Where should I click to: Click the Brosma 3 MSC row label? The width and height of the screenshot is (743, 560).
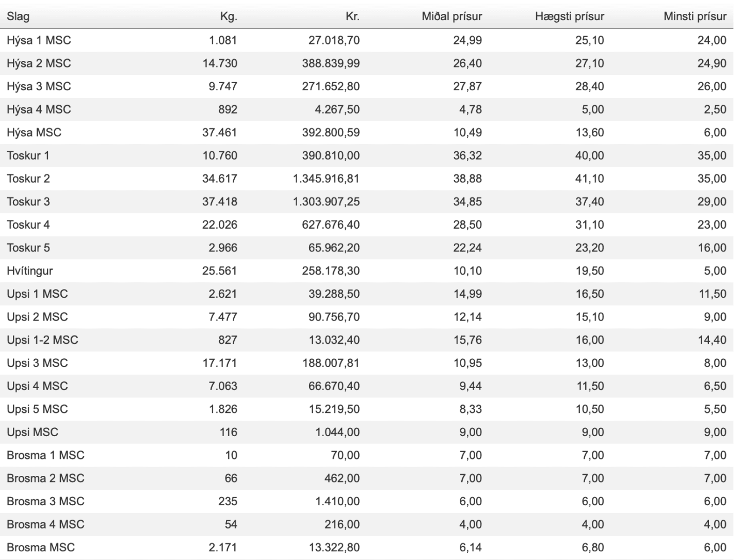coord(45,501)
